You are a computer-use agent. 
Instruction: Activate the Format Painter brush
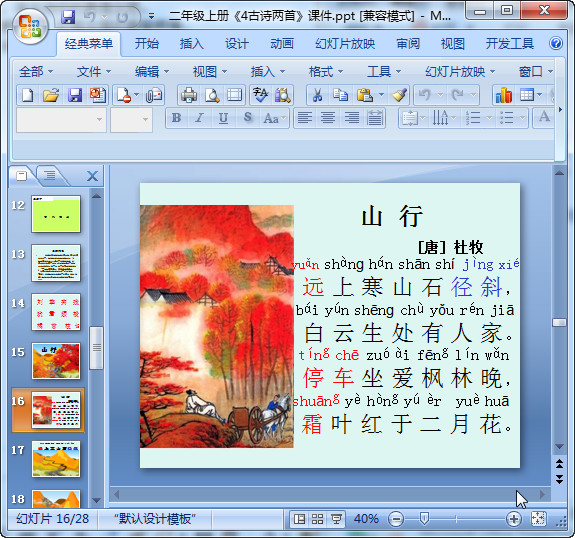[x=399, y=95]
